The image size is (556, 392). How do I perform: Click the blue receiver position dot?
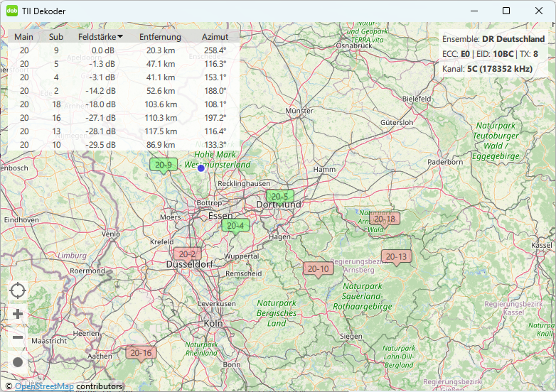tap(201, 168)
